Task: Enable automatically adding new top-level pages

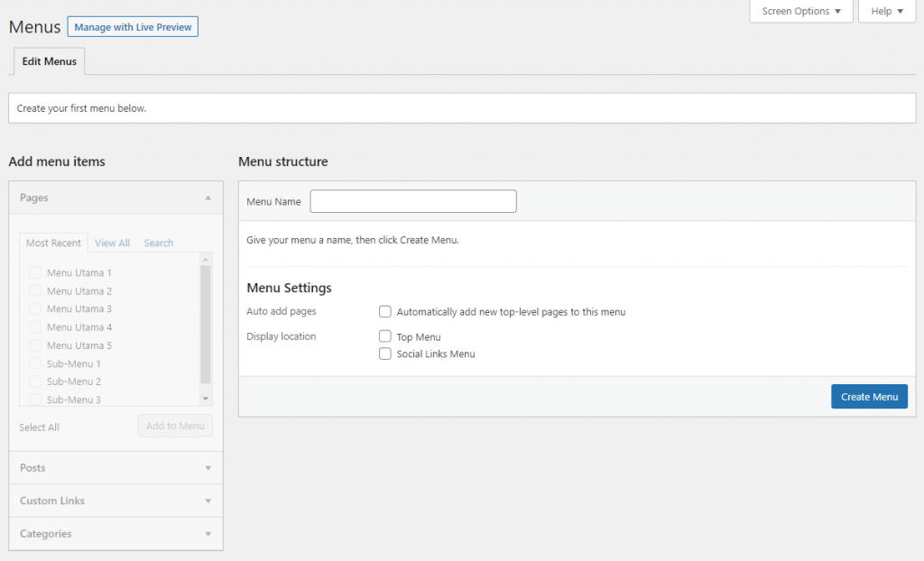Action: tap(385, 311)
